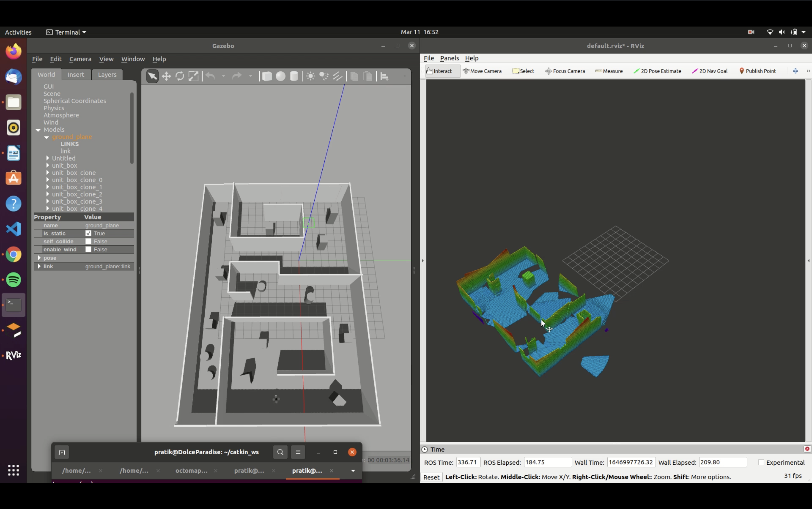Viewport: 812px width, 509px height.
Task: Open Visual Studio Code from the dock
Action: pyautogui.click(x=13, y=229)
